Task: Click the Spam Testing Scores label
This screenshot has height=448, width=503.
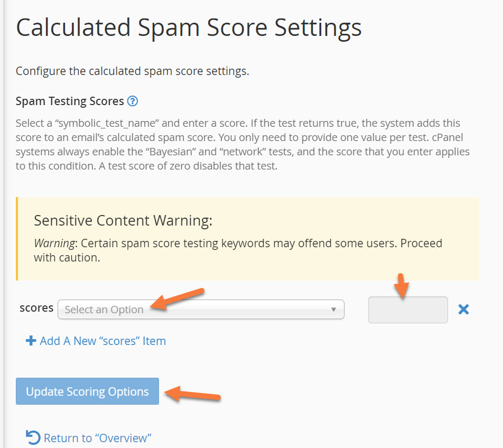Action: (70, 101)
